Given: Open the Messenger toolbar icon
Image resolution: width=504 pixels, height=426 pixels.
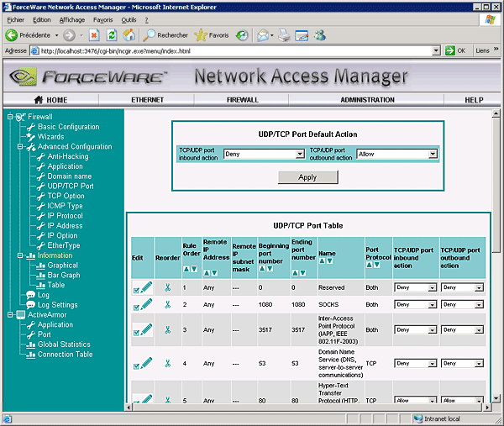Looking at the screenshot, I should [x=320, y=35].
